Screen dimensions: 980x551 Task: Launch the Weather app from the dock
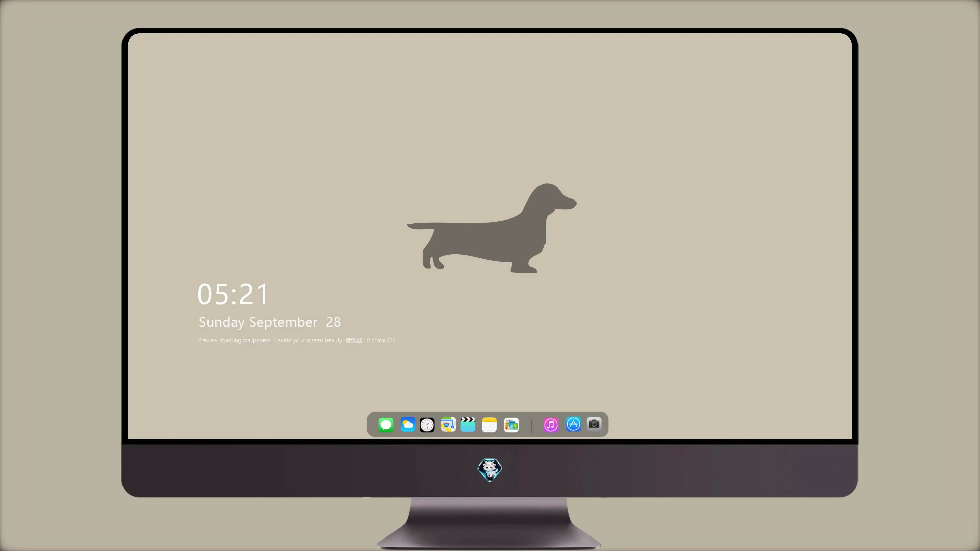(408, 424)
